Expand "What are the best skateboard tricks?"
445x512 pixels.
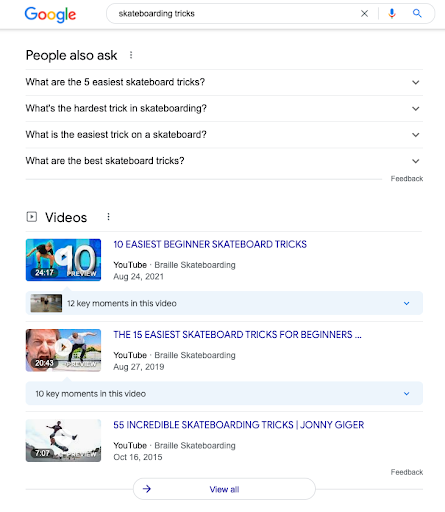(x=224, y=161)
